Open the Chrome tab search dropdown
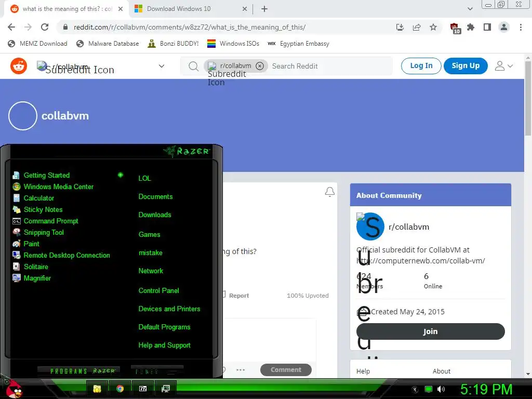Image resolution: width=532 pixels, height=399 pixels. (470, 9)
